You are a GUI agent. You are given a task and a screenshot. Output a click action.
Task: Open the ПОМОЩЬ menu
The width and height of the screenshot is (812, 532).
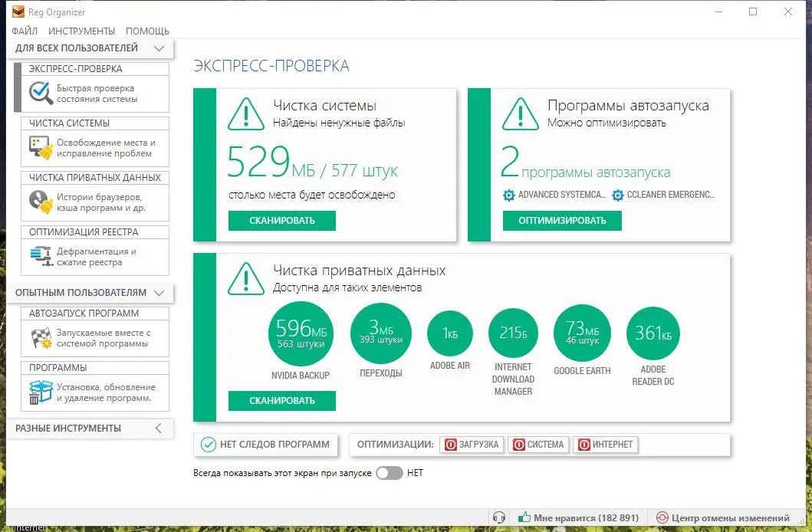(x=147, y=31)
